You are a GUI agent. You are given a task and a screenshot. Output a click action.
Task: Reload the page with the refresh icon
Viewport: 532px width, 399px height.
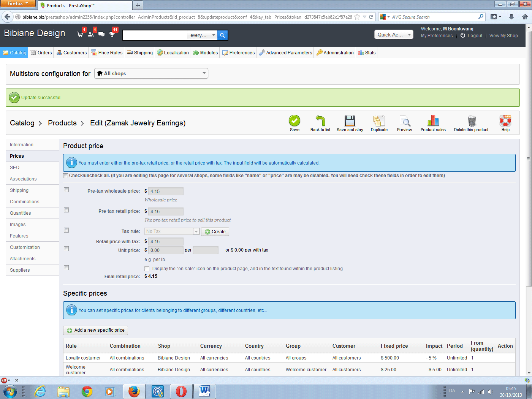pos(371,17)
